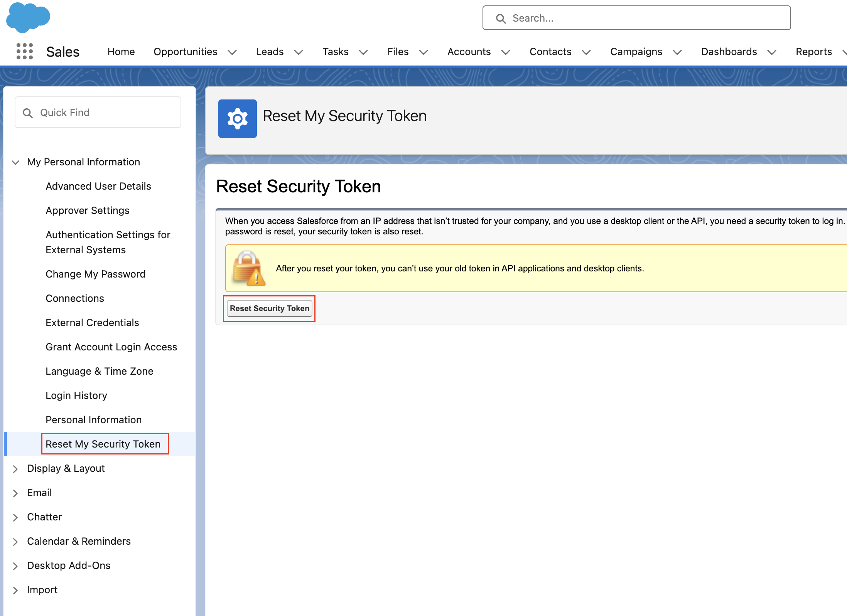847x616 pixels.
Task: Open the Campaigns dropdown arrow
Action: pyautogui.click(x=677, y=52)
